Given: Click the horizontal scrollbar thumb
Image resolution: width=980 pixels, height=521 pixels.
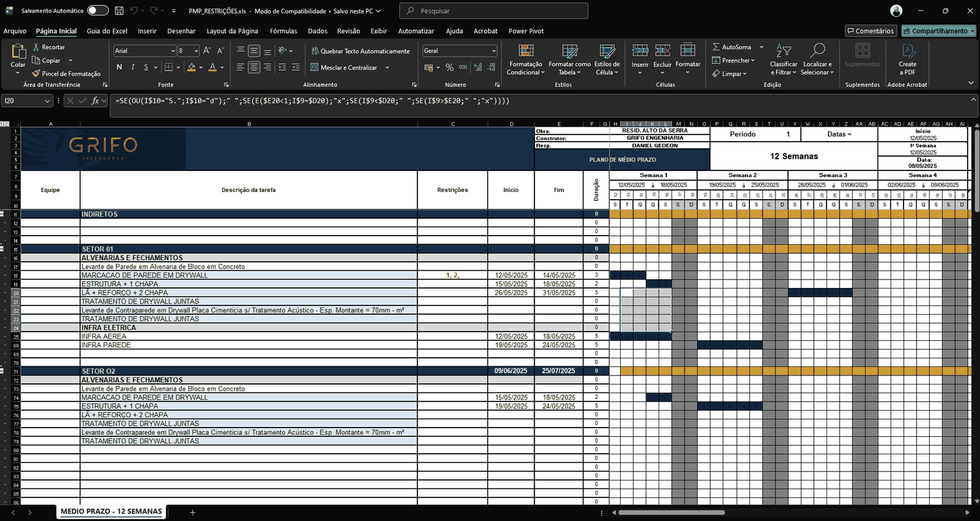Looking at the screenshot, I should click(x=672, y=513).
